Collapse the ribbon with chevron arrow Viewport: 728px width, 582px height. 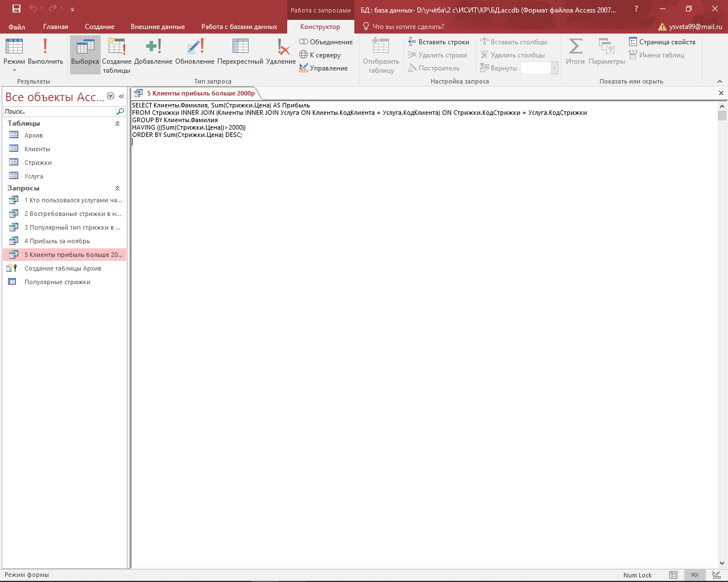point(719,81)
